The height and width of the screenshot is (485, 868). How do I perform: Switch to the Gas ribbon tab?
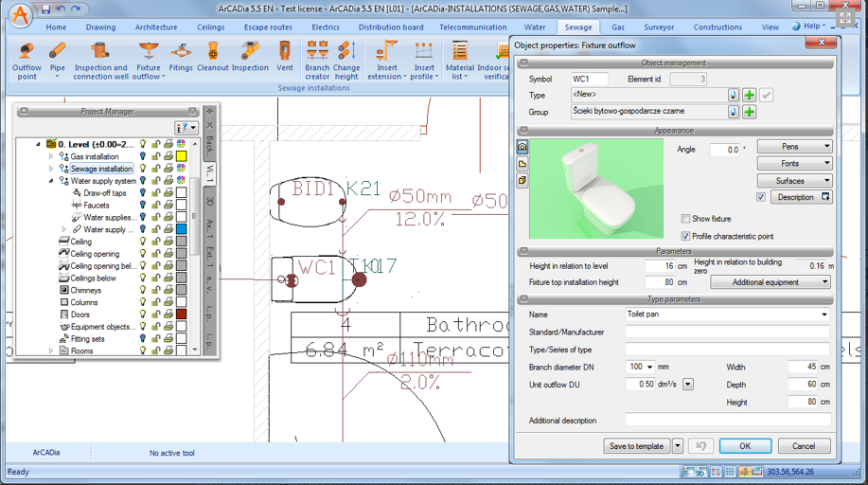coord(618,27)
